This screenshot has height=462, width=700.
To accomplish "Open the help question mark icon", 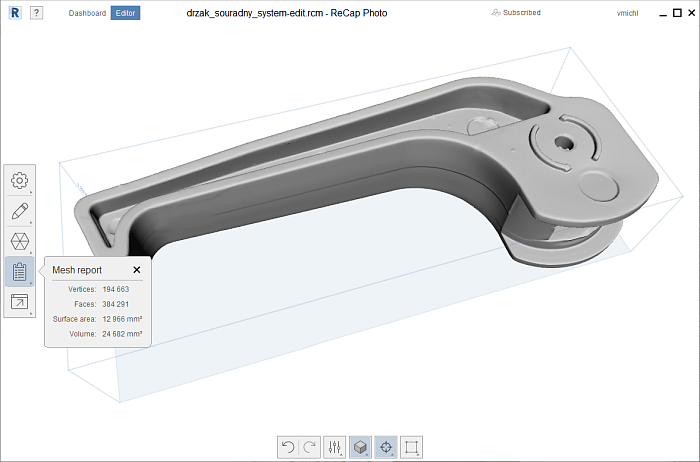I will 36,13.
